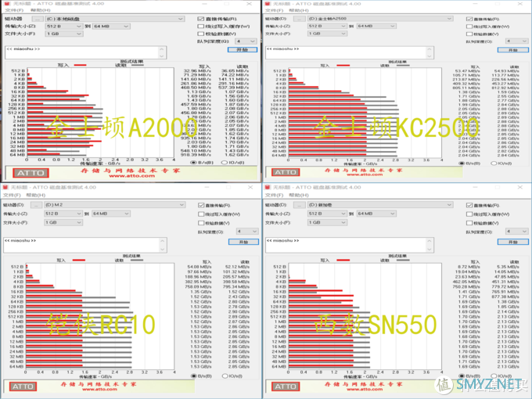Click the ATTO logo in the KC2500 window

[x=286, y=172]
